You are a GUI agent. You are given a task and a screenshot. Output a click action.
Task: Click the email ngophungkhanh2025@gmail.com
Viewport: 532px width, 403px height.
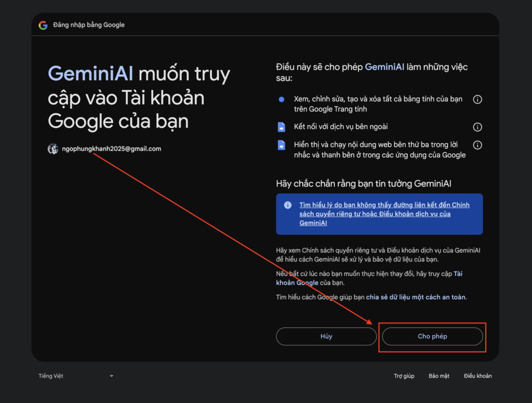(x=112, y=149)
